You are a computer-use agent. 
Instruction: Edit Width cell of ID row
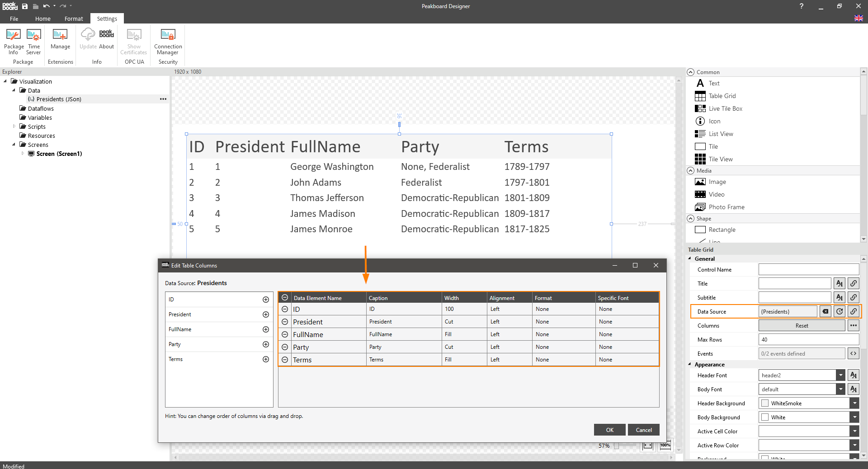(464, 309)
